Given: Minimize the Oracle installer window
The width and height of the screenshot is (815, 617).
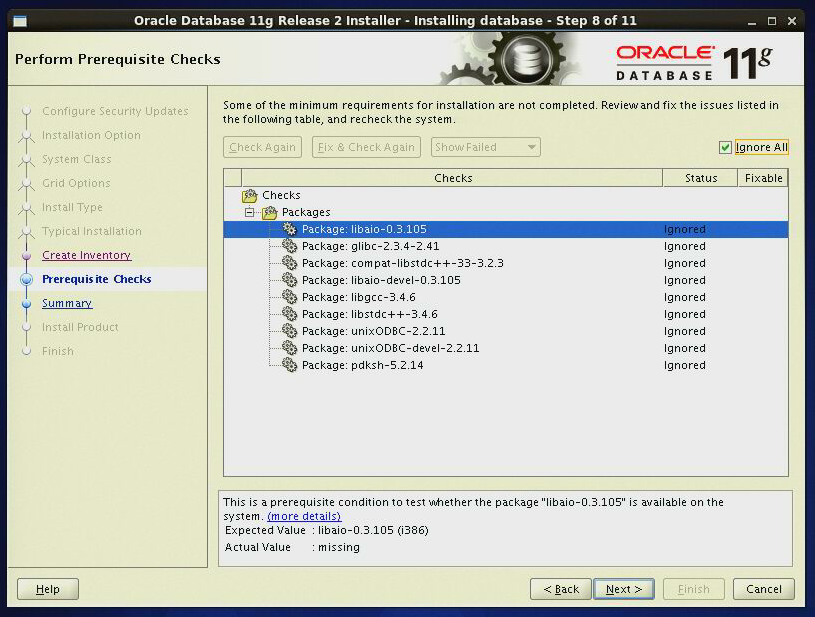Looking at the screenshot, I should coord(752,21).
